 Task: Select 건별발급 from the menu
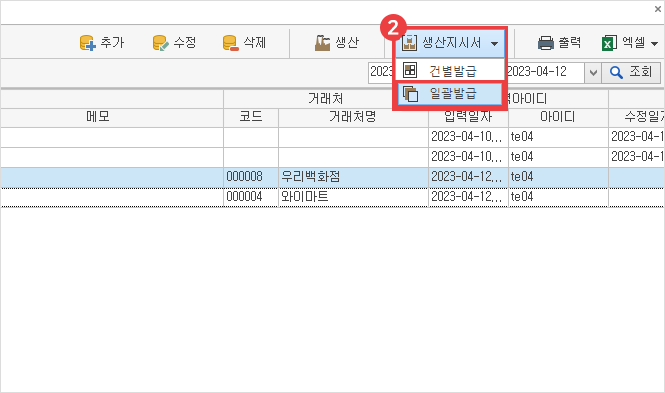click(x=450, y=70)
